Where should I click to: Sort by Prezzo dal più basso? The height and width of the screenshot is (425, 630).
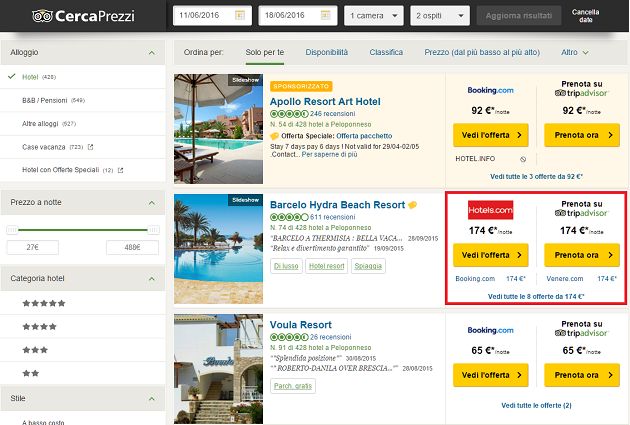482,52
